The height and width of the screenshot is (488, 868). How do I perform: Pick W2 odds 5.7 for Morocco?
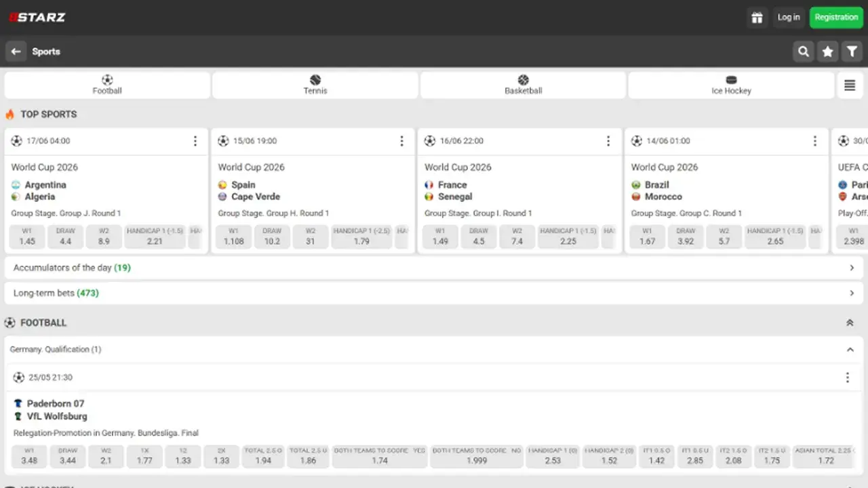point(724,237)
